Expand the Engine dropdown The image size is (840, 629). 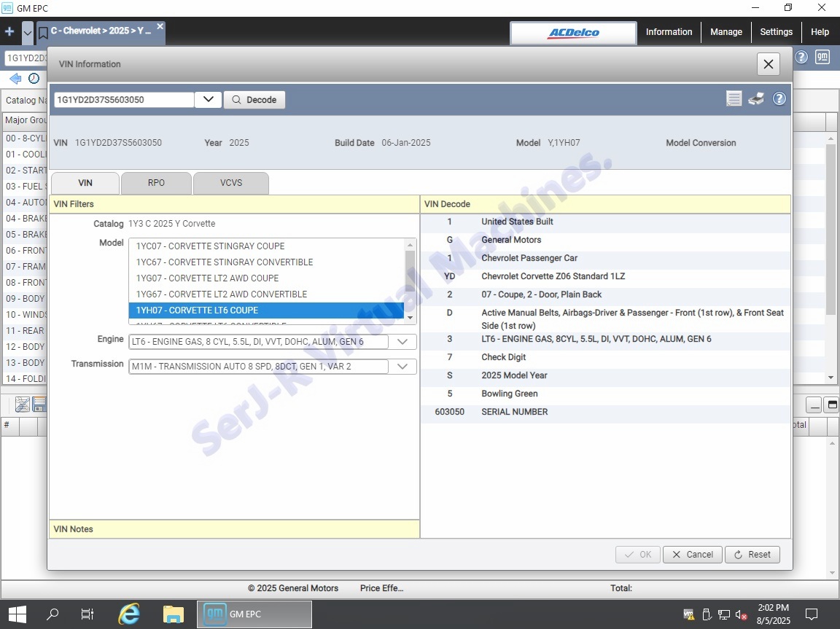coord(402,342)
